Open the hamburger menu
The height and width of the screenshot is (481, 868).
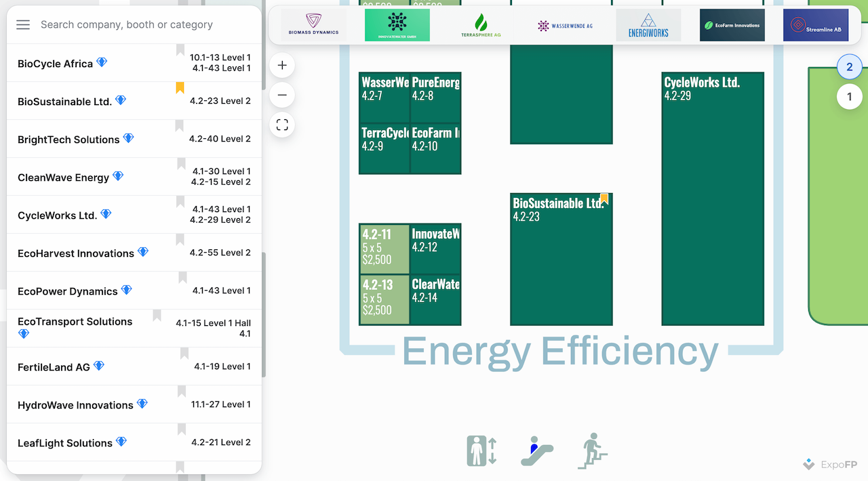23,25
